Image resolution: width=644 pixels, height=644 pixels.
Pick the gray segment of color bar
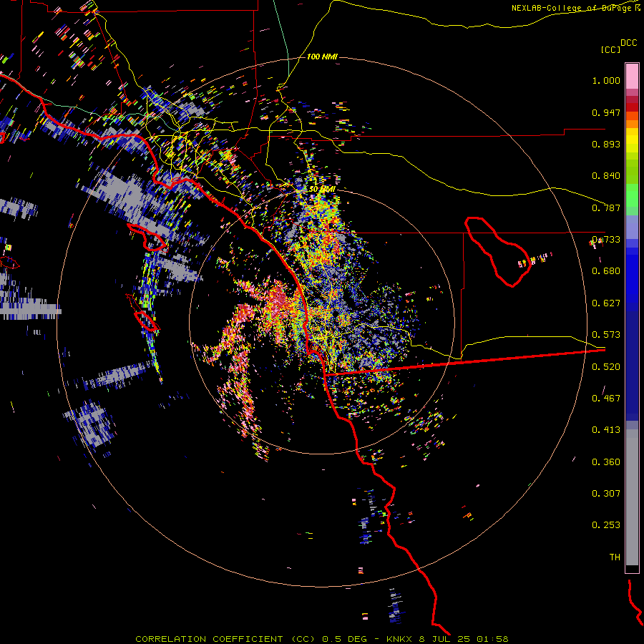pyautogui.click(x=632, y=497)
